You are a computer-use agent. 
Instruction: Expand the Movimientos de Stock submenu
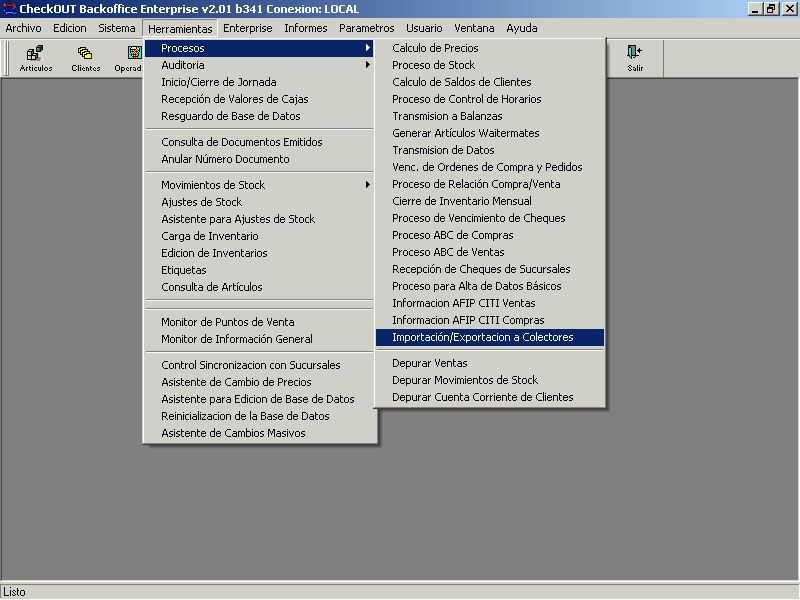[260, 185]
